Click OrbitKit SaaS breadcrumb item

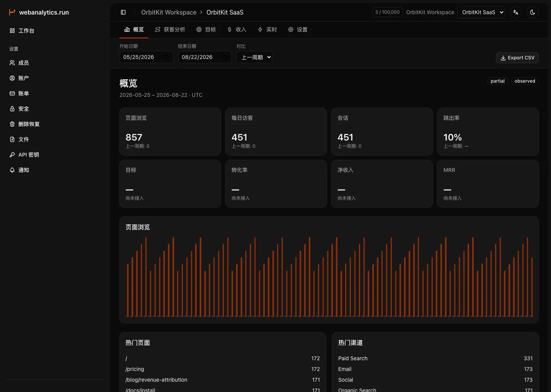click(x=225, y=12)
